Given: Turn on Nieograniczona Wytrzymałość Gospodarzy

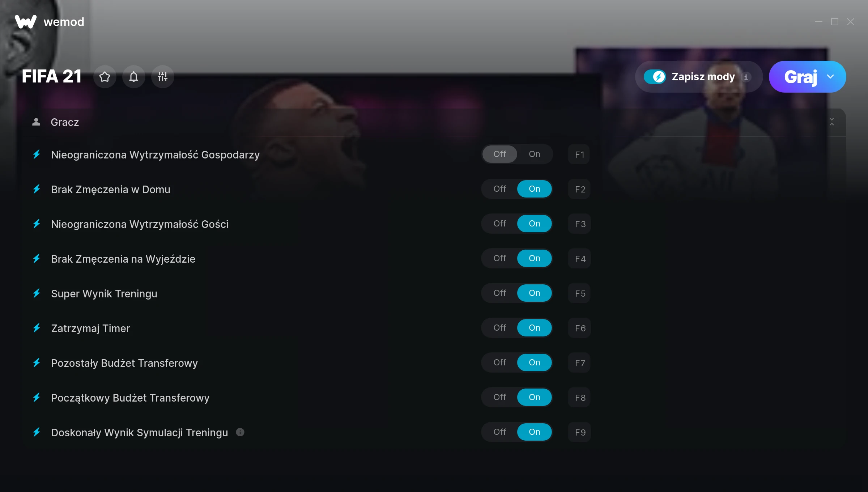Looking at the screenshot, I should pyautogui.click(x=534, y=154).
